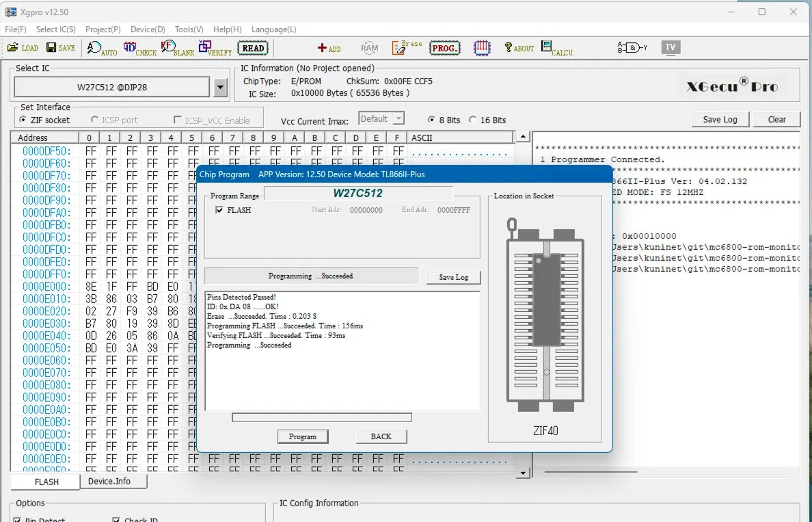Select the ZIF socket radio button
The image size is (812, 522).
(x=23, y=120)
